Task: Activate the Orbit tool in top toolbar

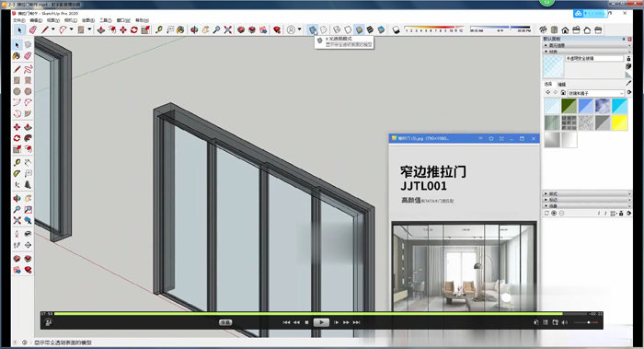Action: (x=194, y=30)
